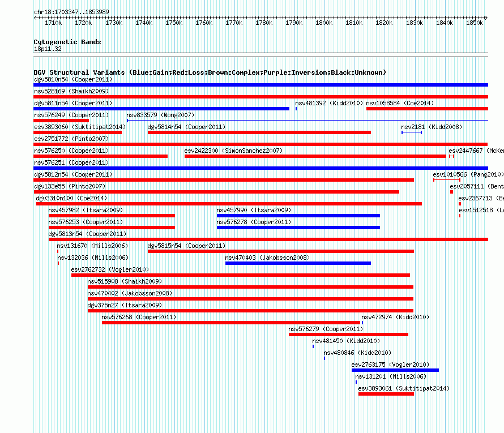Screen dimensions: 504x433
Task: Select esv2762732 (Vogler2010) label
Action: 110,269
